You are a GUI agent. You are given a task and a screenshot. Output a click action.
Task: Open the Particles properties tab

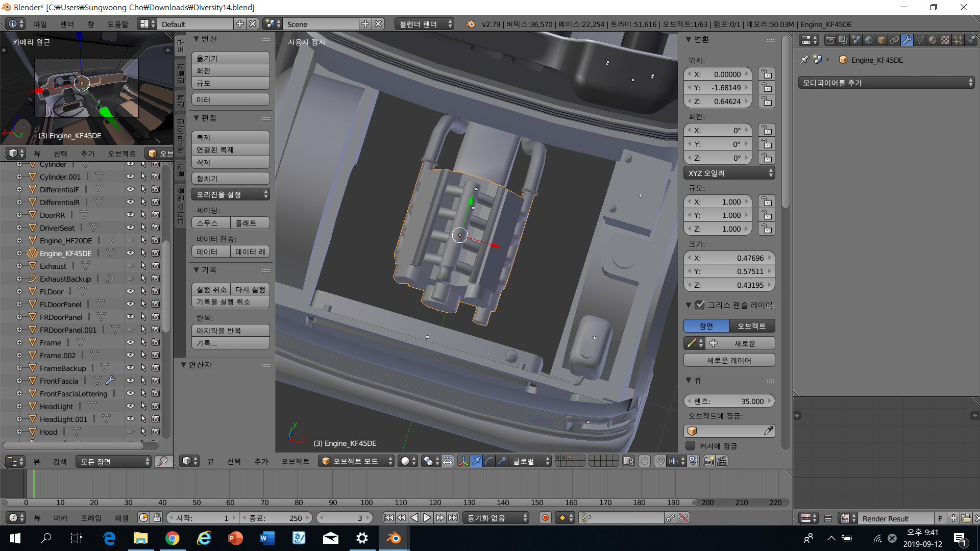click(958, 40)
